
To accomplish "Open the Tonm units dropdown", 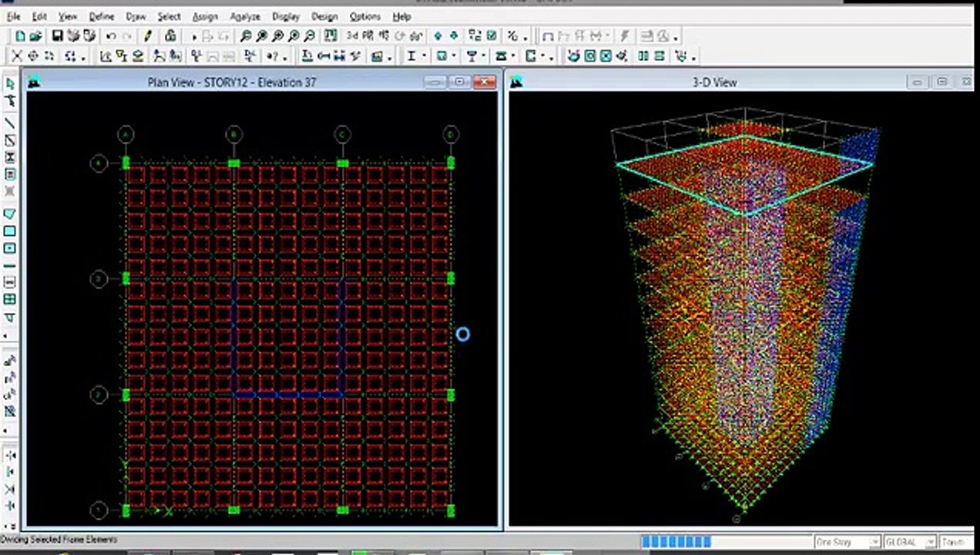I will tap(958, 542).
